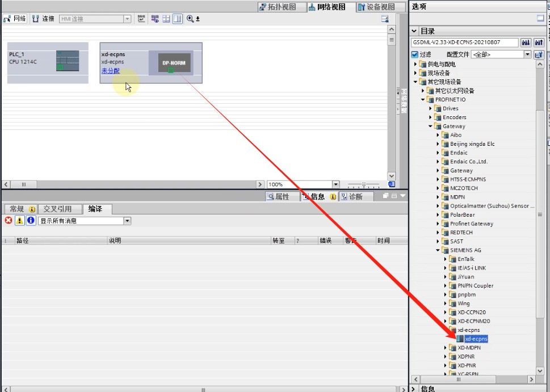The width and height of the screenshot is (550, 392).
Task: Click the search upward icon in the catalog
Action: [539, 43]
